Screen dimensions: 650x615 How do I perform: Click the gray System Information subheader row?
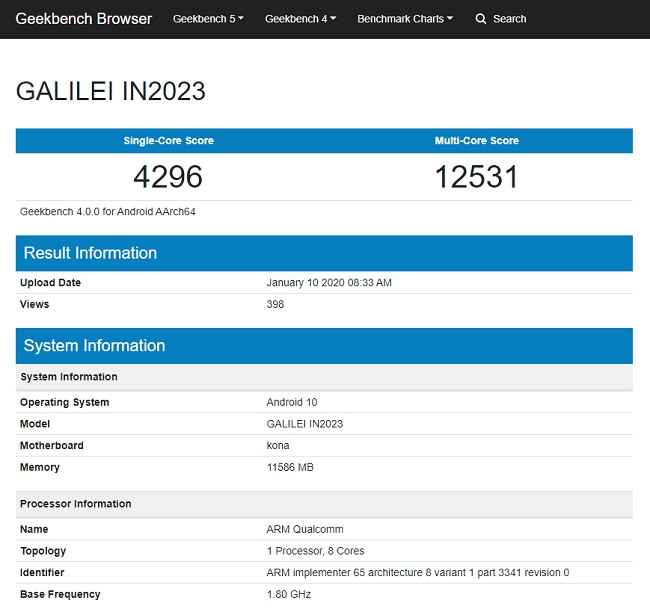pyautogui.click(x=324, y=377)
